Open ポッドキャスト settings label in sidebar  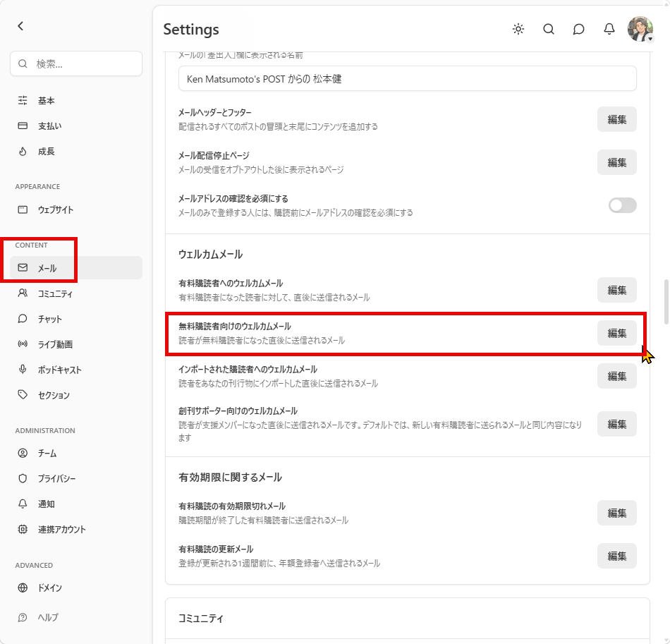[x=59, y=370]
